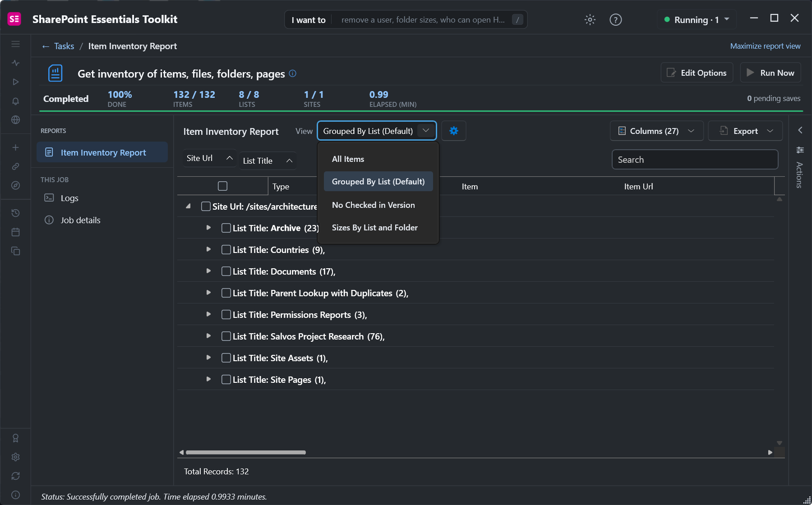Check the List Title: Documents checkbox
This screenshot has height=505, width=812.
[x=226, y=271]
